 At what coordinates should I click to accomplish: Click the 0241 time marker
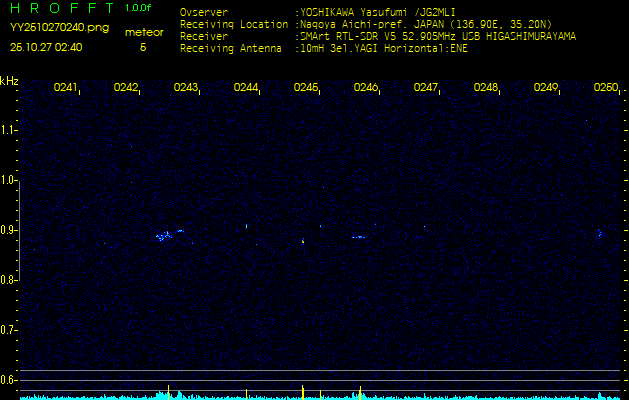click(x=66, y=88)
